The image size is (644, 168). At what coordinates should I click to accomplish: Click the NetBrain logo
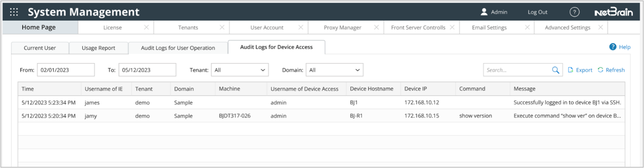[x=613, y=12]
